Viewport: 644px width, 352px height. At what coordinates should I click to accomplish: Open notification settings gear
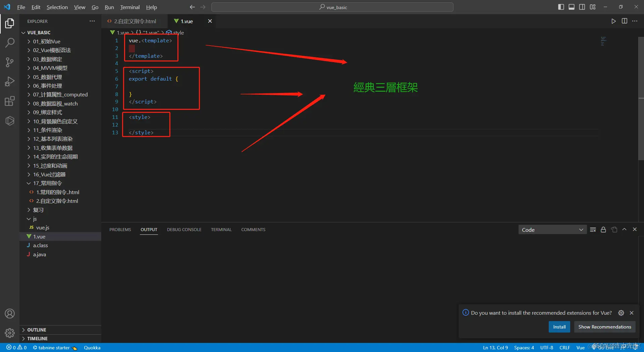pyautogui.click(x=621, y=313)
